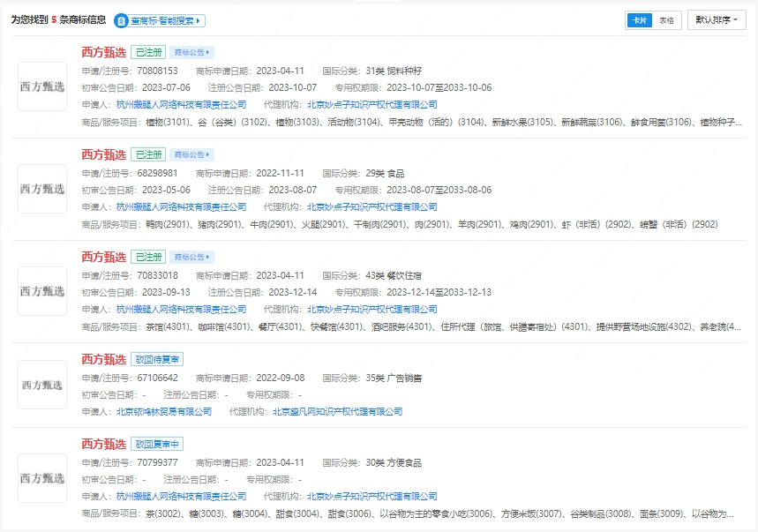Screen dimensions: 758x532
Task: Open agency 北京妙点子知识产权代理 in class 43 result
Action: (x=372, y=310)
